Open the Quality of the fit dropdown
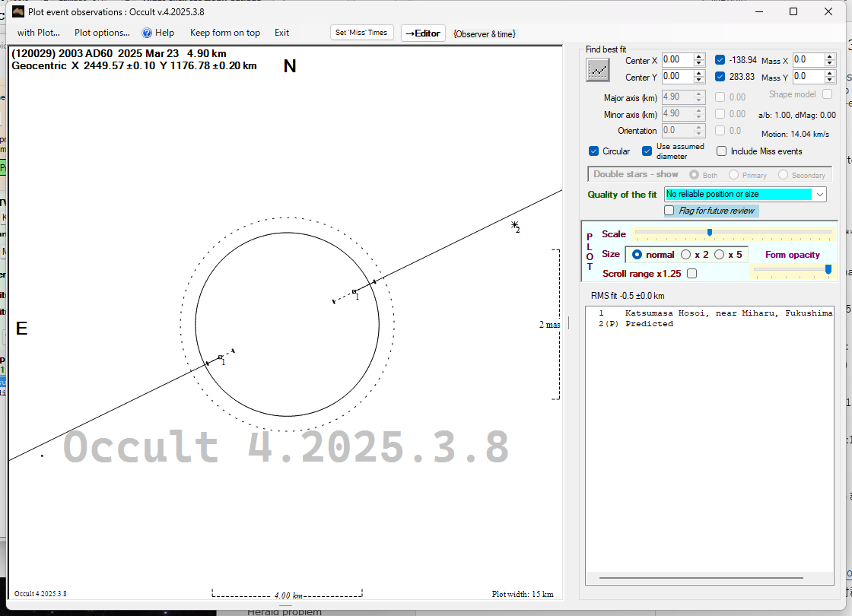 tap(819, 195)
